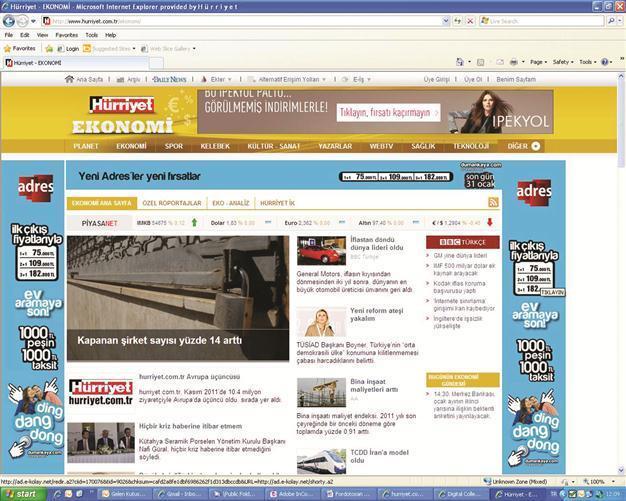
Task: Expand the Safety command bar menu
Action: (563, 62)
